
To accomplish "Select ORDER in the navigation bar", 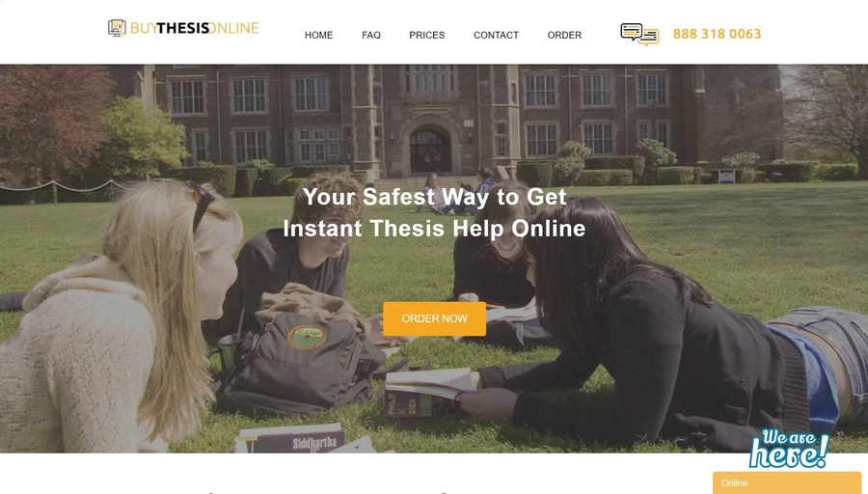I will (x=564, y=35).
